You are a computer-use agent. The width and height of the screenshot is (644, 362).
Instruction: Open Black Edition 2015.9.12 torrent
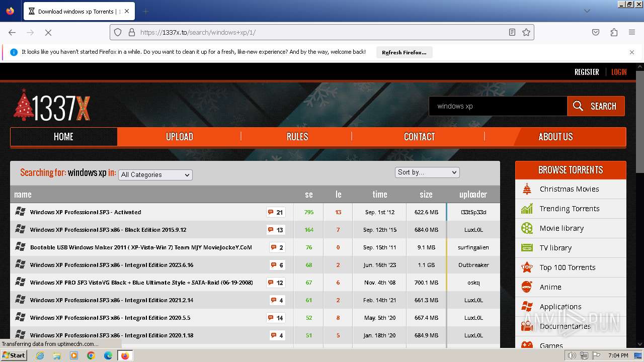coord(108,230)
